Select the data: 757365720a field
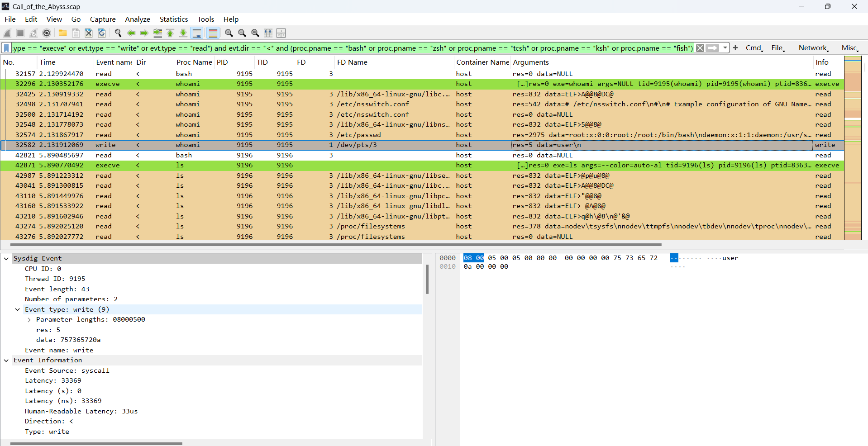 click(68, 340)
